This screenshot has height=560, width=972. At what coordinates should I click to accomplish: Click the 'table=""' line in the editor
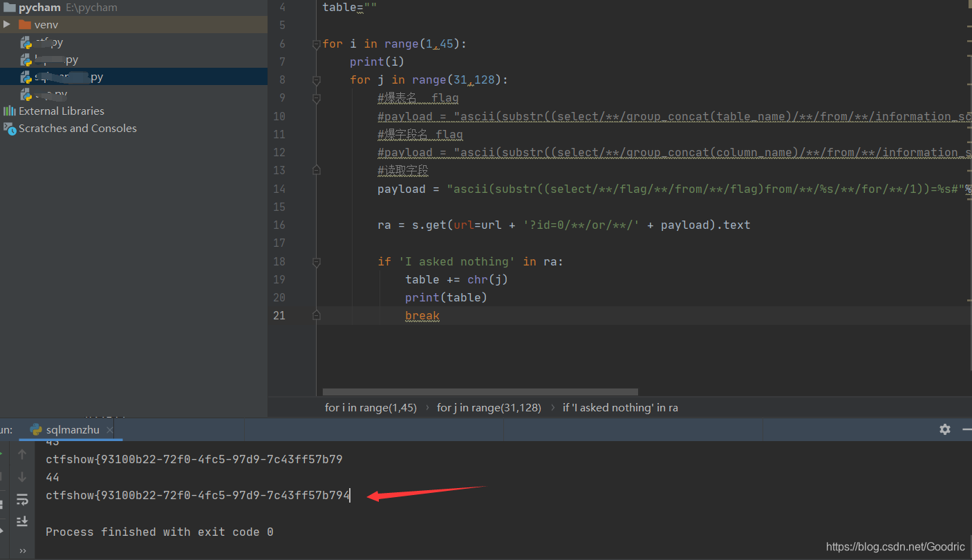(x=350, y=7)
